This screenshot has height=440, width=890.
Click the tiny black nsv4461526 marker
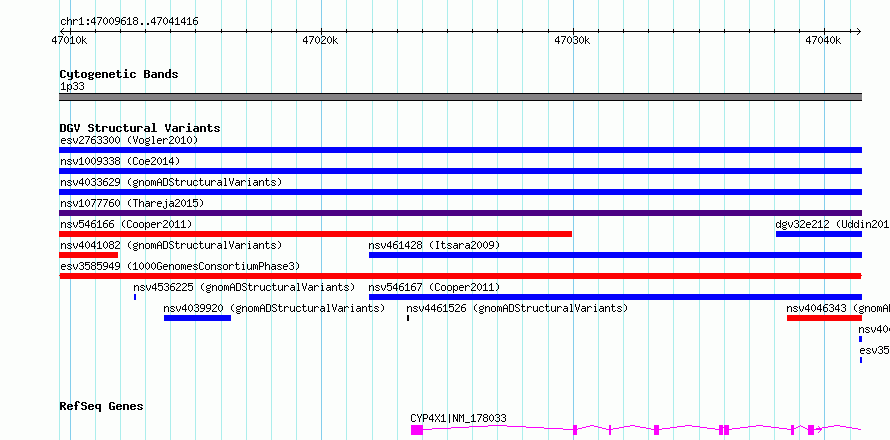(408, 318)
